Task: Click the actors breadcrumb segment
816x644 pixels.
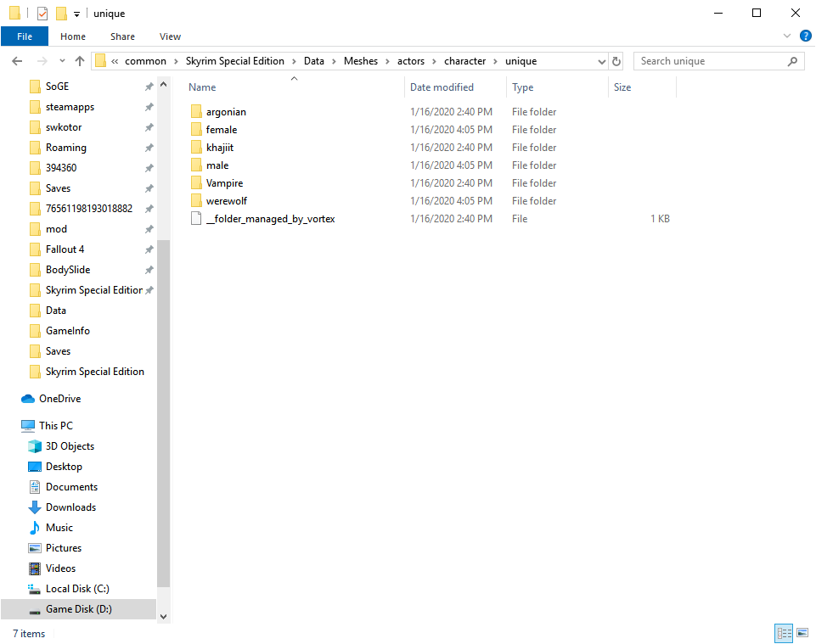Action: coord(411,61)
